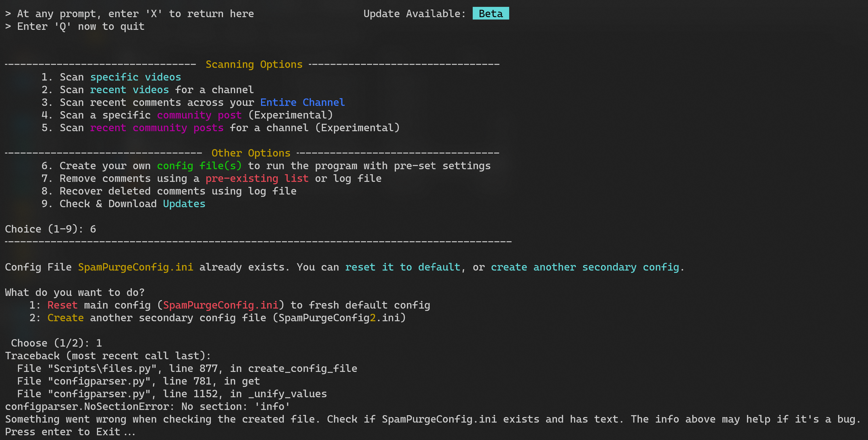The width and height of the screenshot is (868, 440).
Task: Click the 'config file(s)' green text
Action: coord(199,166)
